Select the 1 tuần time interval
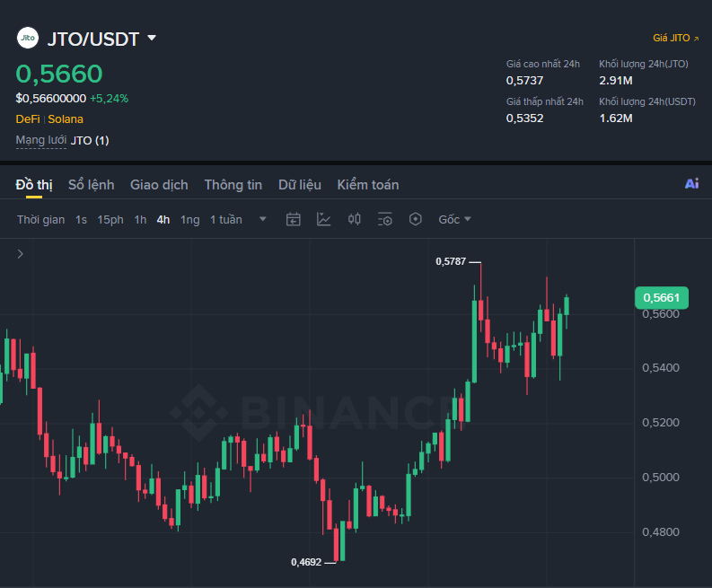 226,220
